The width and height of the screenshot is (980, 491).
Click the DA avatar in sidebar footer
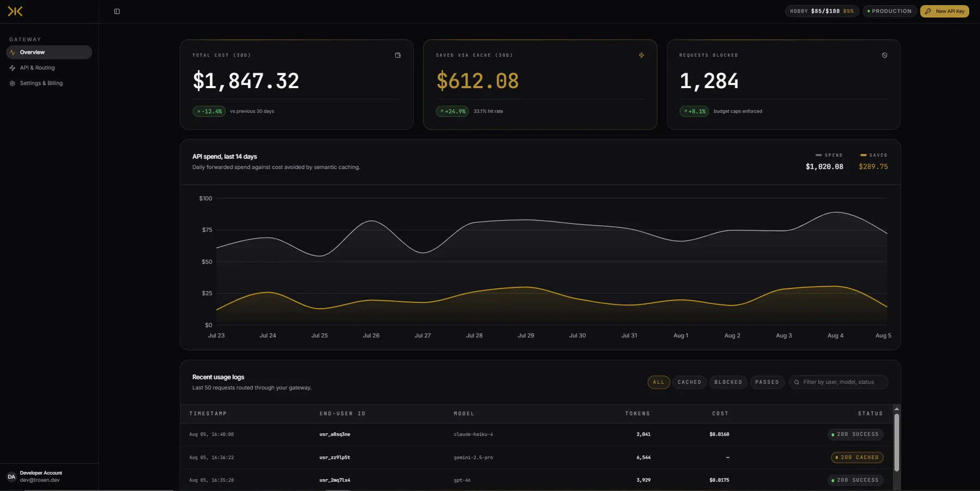click(11, 477)
